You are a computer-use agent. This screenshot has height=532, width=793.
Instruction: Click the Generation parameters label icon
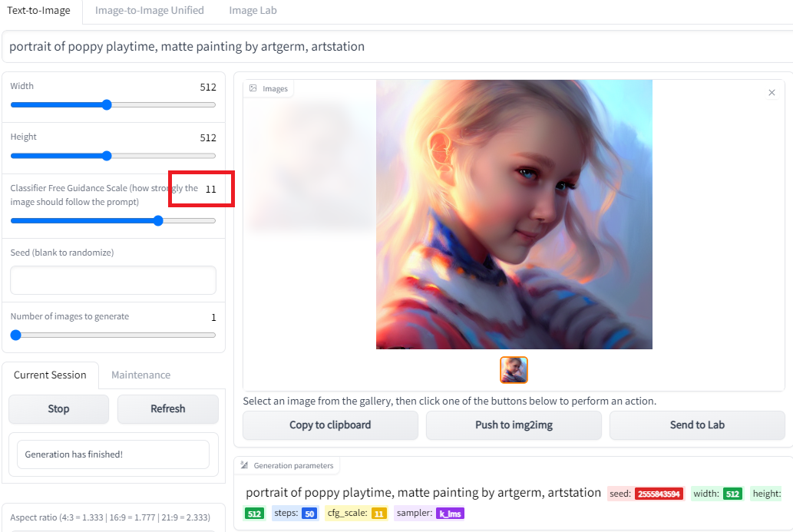click(x=244, y=464)
